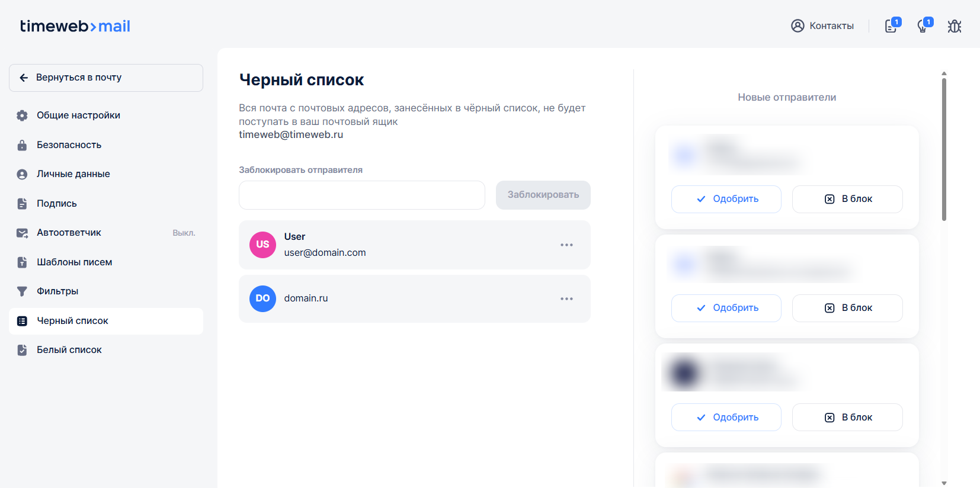Open options menu for user@domain.com

[x=566, y=245]
